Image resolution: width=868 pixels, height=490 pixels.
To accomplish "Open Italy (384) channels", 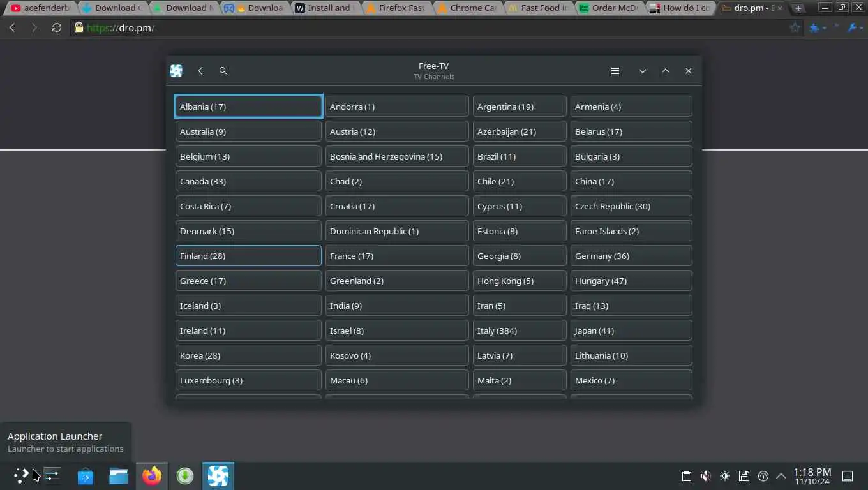I will (x=520, y=330).
